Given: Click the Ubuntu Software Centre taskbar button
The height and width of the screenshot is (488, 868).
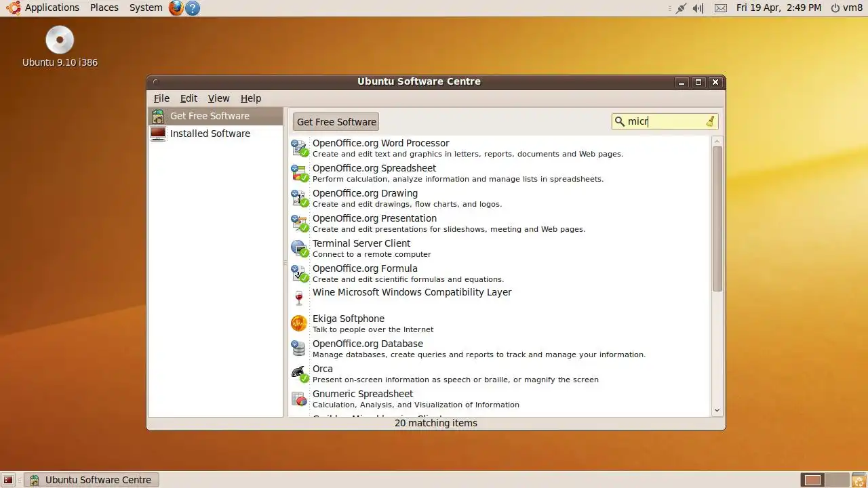Looking at the screenshot, I should click(92, 480).
